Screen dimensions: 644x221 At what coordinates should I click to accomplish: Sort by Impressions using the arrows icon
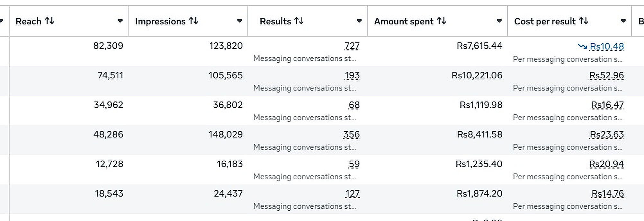193,21
